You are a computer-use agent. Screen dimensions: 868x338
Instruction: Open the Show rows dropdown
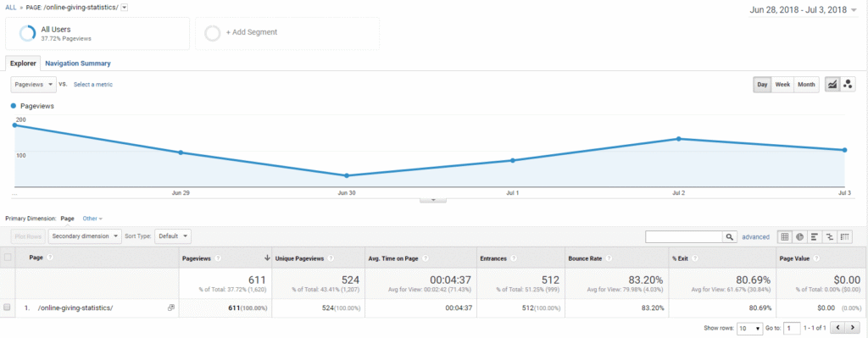(750, 328)
